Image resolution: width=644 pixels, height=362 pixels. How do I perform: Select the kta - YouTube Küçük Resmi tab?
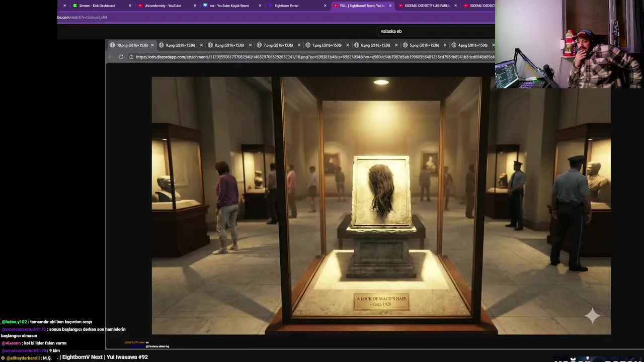click(229, 6)
